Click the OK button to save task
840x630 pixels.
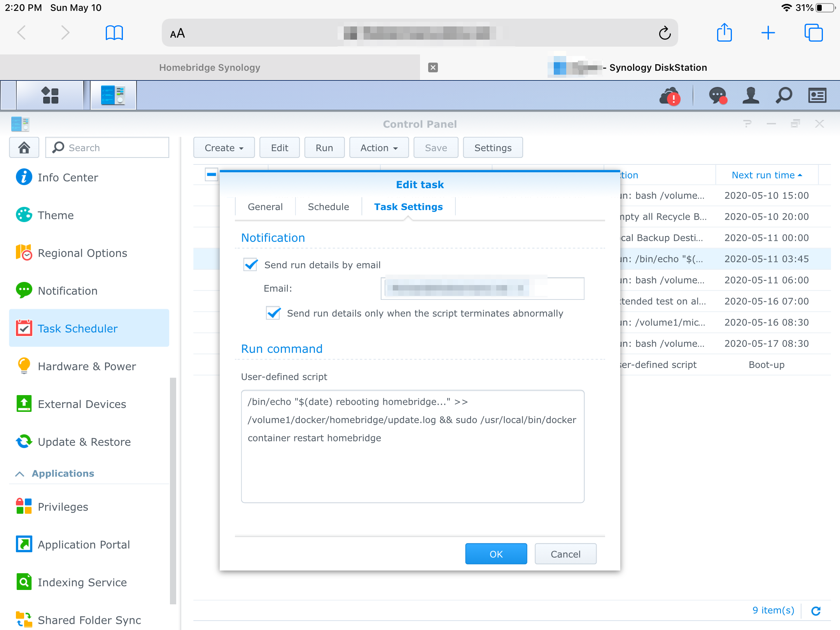tap(495, 555)
